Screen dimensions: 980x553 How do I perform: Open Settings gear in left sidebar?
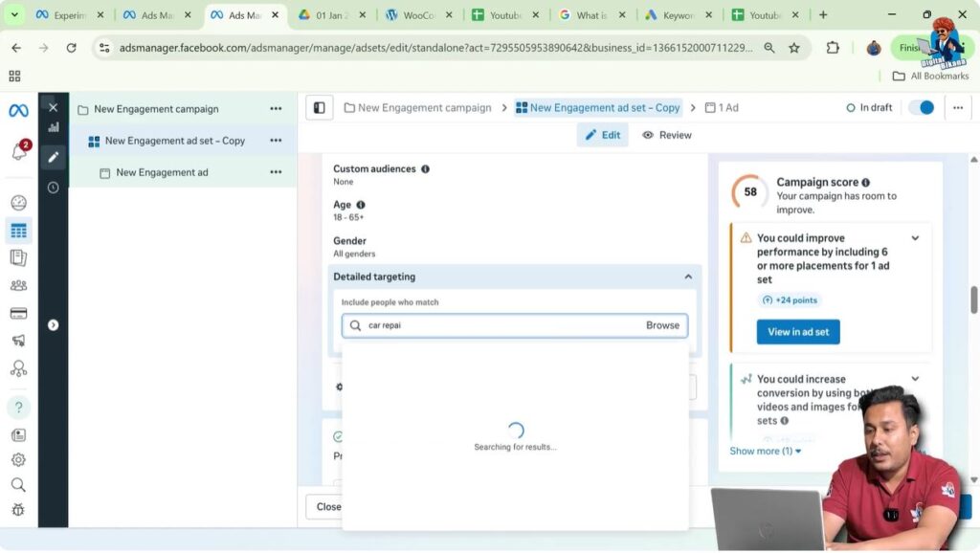(19, 460)
